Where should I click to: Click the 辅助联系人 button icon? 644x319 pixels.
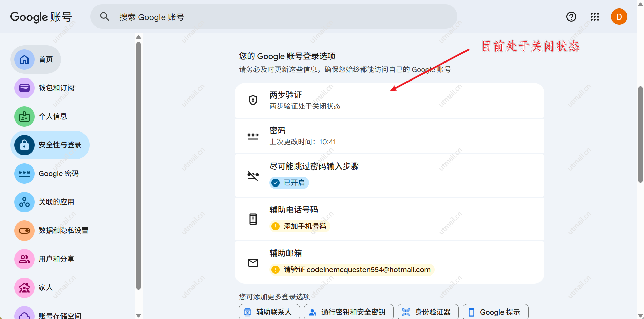click(248, 312)
